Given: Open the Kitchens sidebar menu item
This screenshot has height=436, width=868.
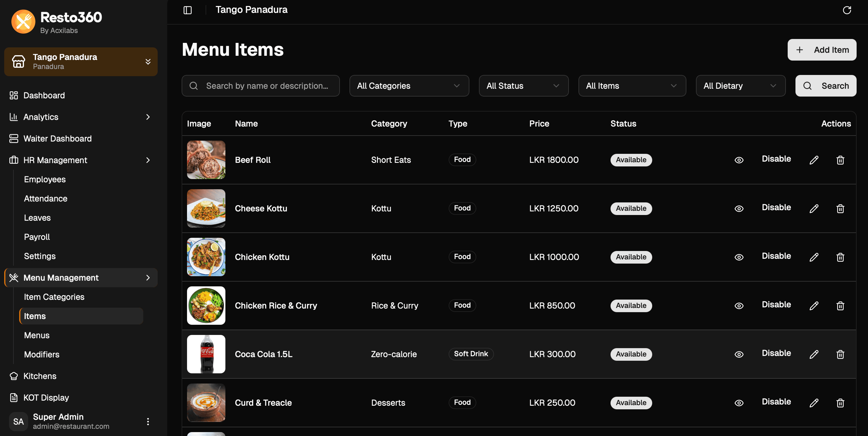Looking at the screenshot, I should tap(40, 376).
